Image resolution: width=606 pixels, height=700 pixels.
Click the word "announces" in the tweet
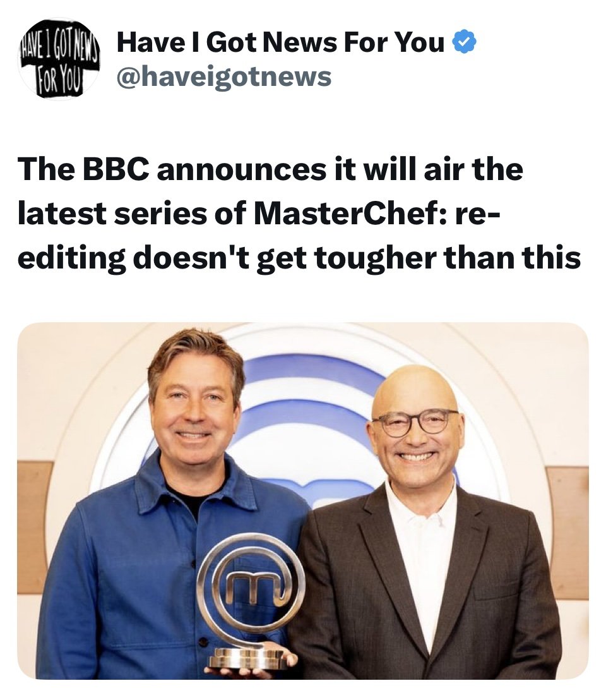tap(241, 170)
